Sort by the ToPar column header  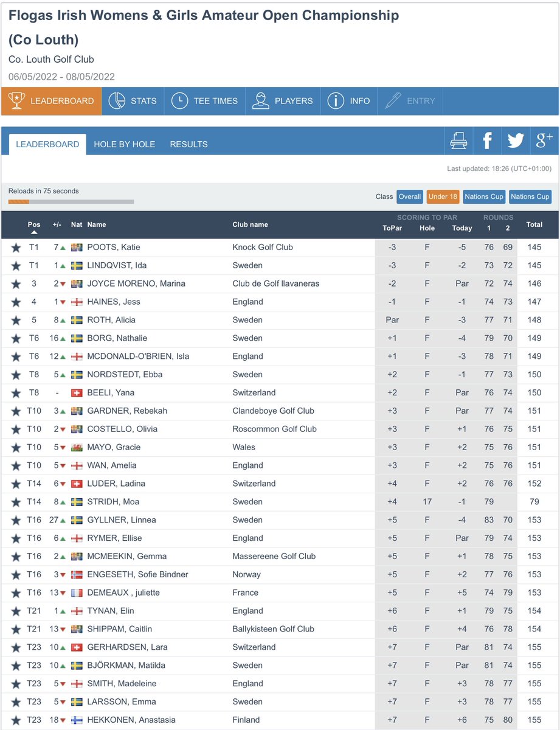(x=392, y=229)
